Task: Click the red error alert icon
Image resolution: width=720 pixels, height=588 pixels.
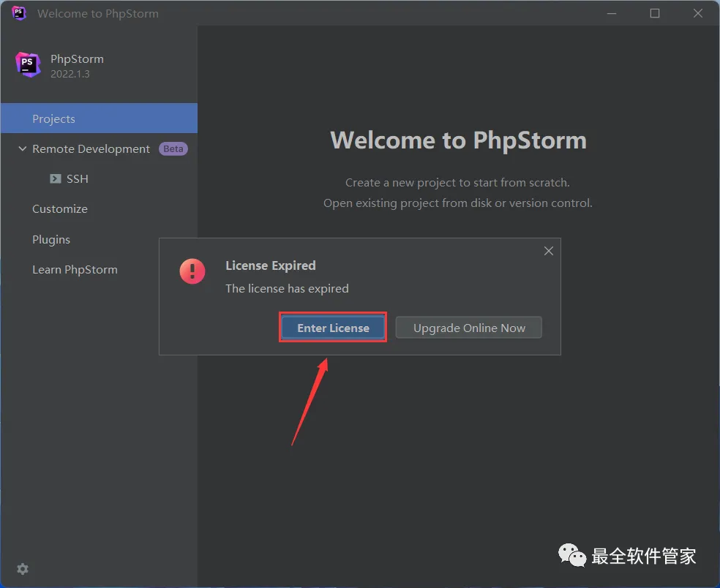Action: [192, 271]
